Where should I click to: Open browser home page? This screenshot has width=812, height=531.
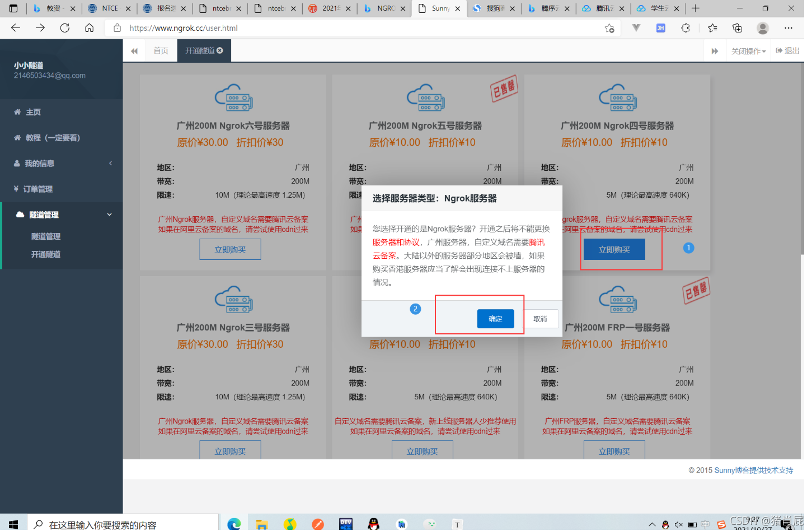click(90, 28)
